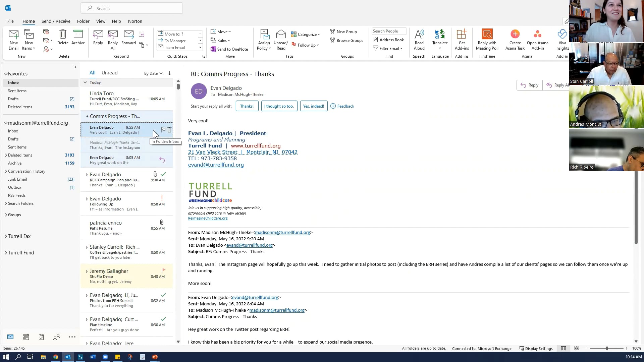Toggle Unread filter tab in message list
Screen dimensions: 644x362
[x=109, y=72]
